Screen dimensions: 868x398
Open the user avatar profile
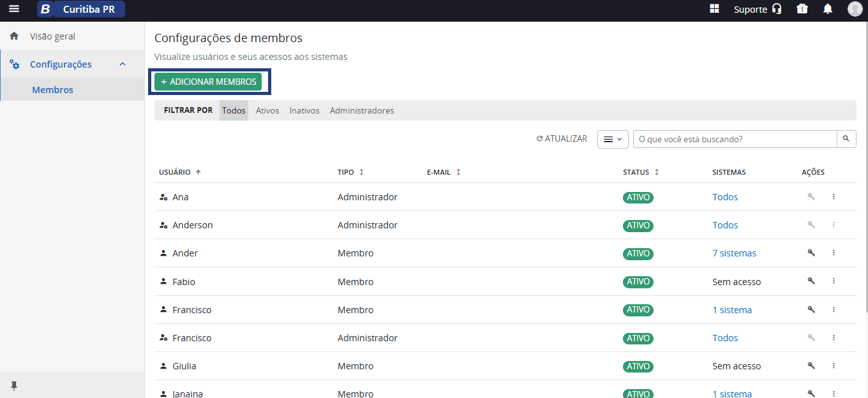click(x=855, y=9)
